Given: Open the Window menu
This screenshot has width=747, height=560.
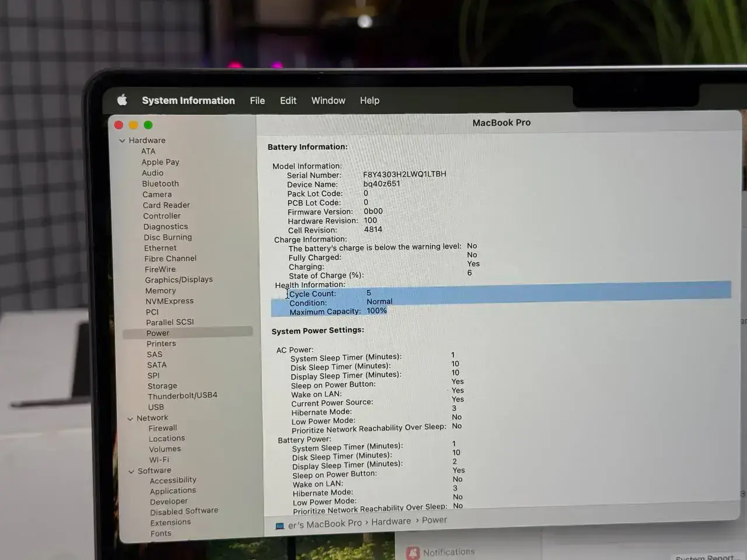Looking at the screenshot, I should click(328, 100).
